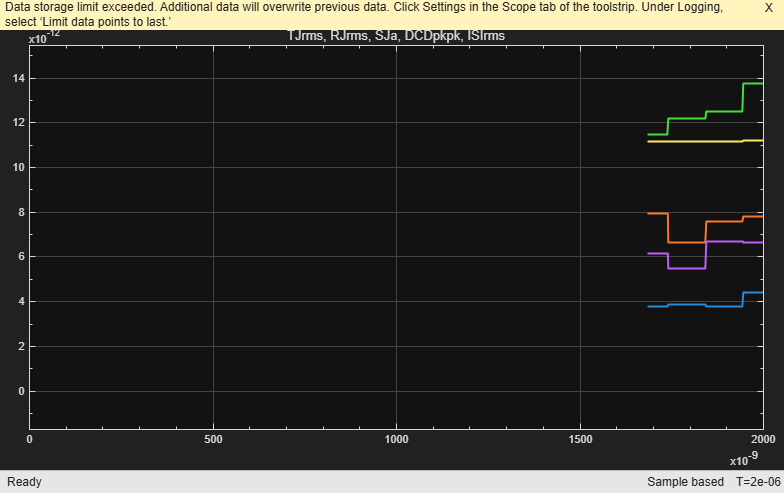
Task: Click the y-axis tick label 14
Action: click(18, 78)
